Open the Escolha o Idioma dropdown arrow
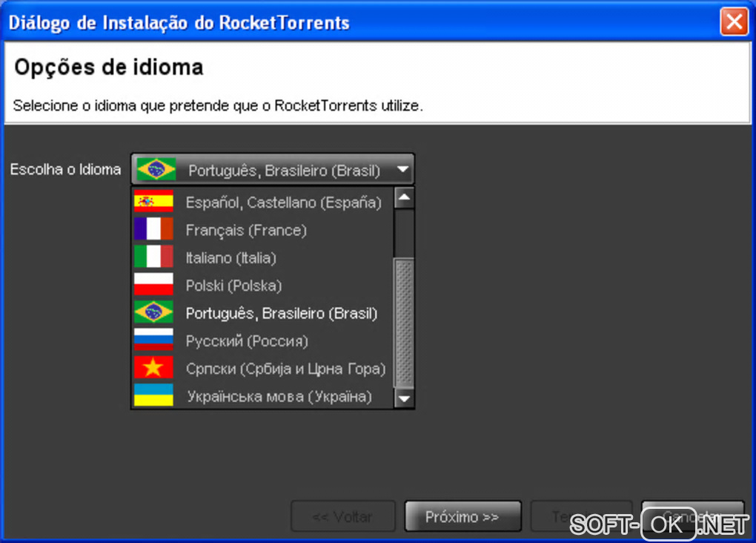This screenshot has height=543, width=756. [x=402, y=169]
